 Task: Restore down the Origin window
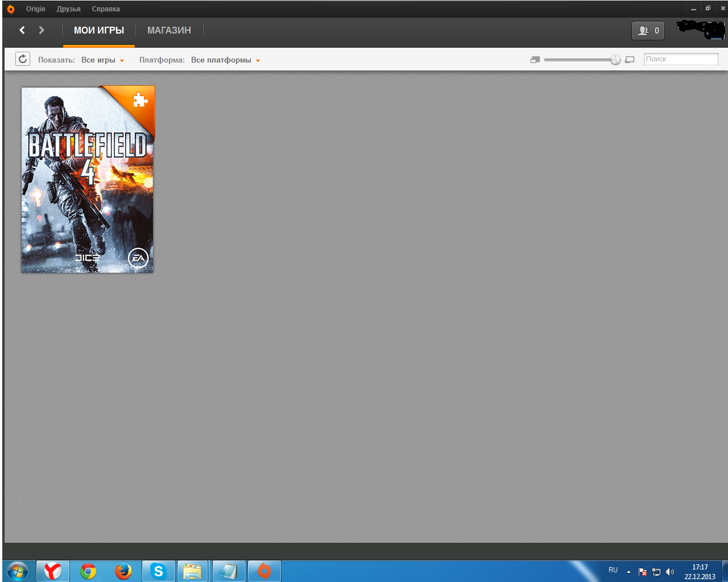click(x=708, y=9)
